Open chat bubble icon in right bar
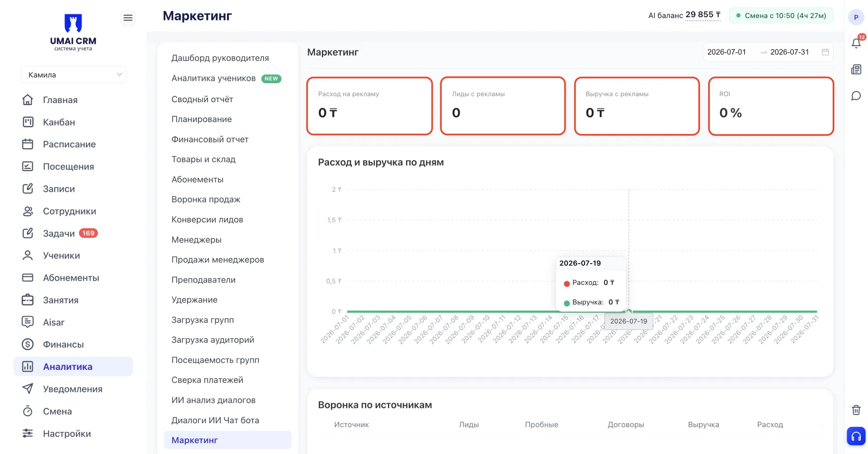This screenshot has height=454, width=868. [x=856, y=96]
